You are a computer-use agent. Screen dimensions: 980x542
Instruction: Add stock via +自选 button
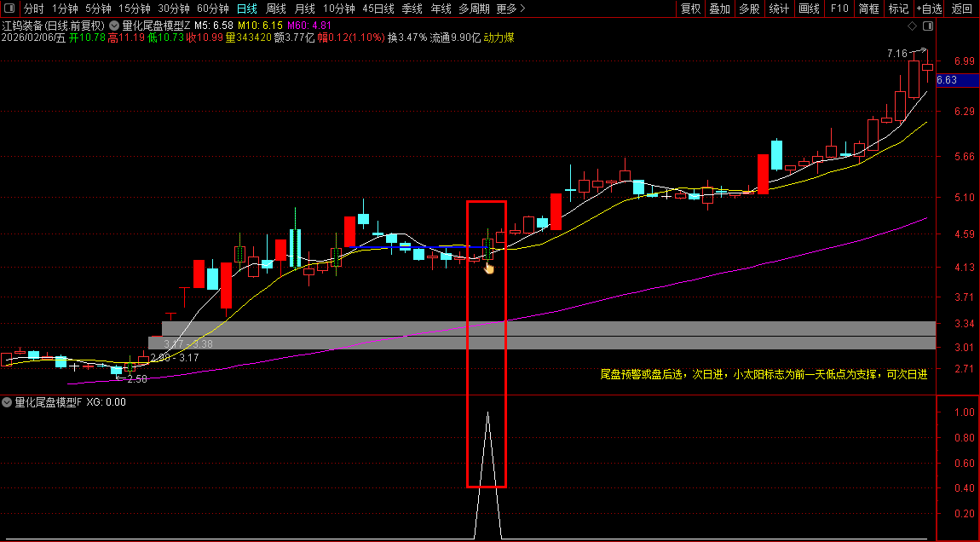[930, 9]
